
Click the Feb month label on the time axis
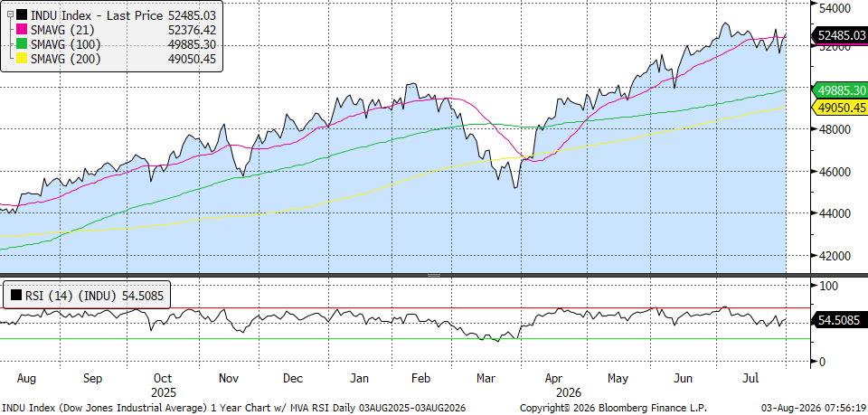pos(422,379)
